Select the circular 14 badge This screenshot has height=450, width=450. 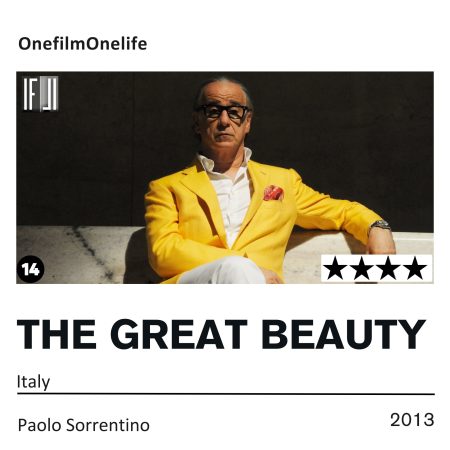31,269
